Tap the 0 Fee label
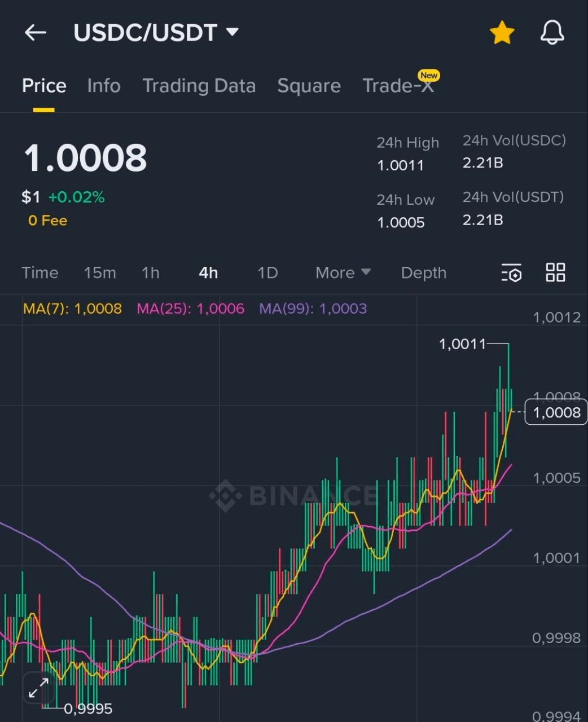Viewport: 588px width, 722px height. point(47,221)
